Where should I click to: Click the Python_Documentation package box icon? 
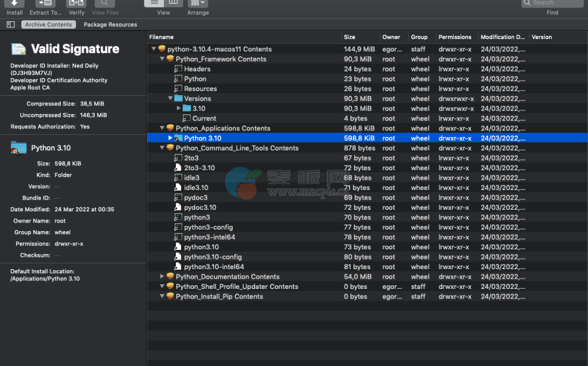pyautogui.click(x=170, y=276)
